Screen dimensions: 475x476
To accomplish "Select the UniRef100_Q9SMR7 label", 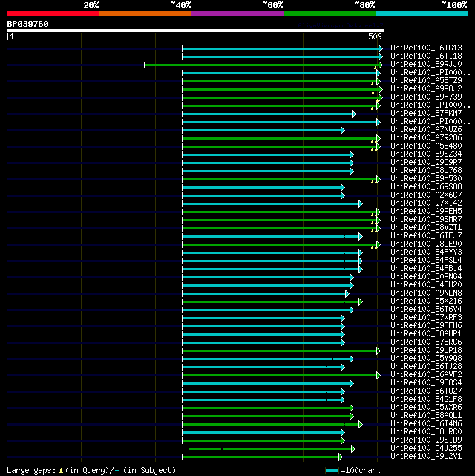I will tap(426, 220).
